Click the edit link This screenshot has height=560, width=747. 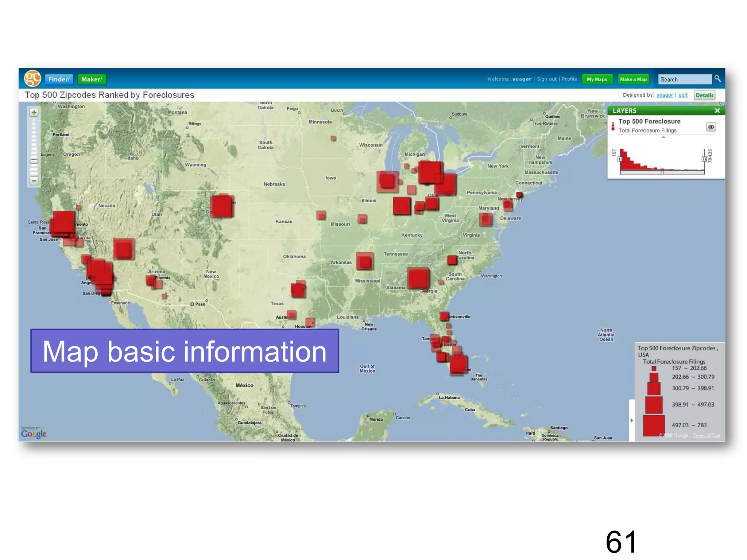point(683,95)
